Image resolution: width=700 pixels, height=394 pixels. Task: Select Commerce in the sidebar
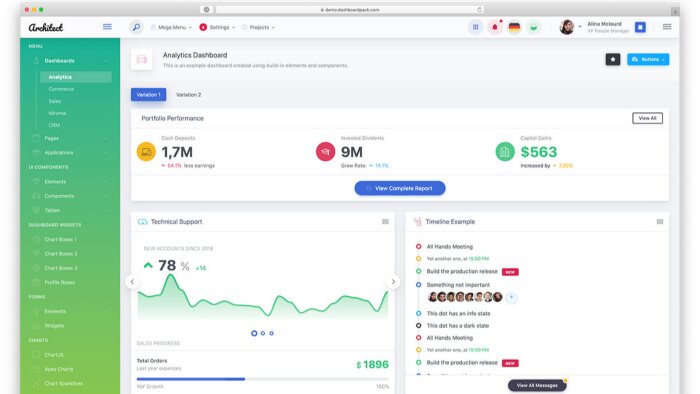click(61, 89)
